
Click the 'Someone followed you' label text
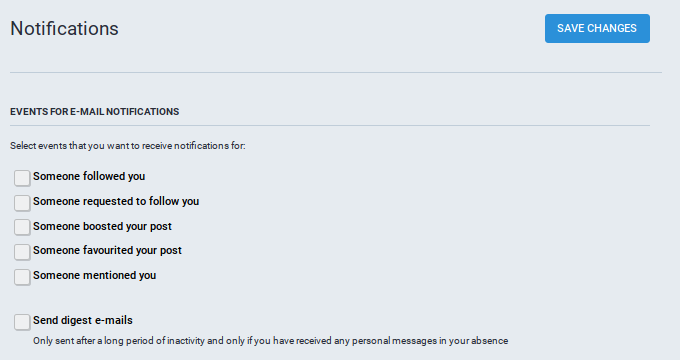[89, 177]
